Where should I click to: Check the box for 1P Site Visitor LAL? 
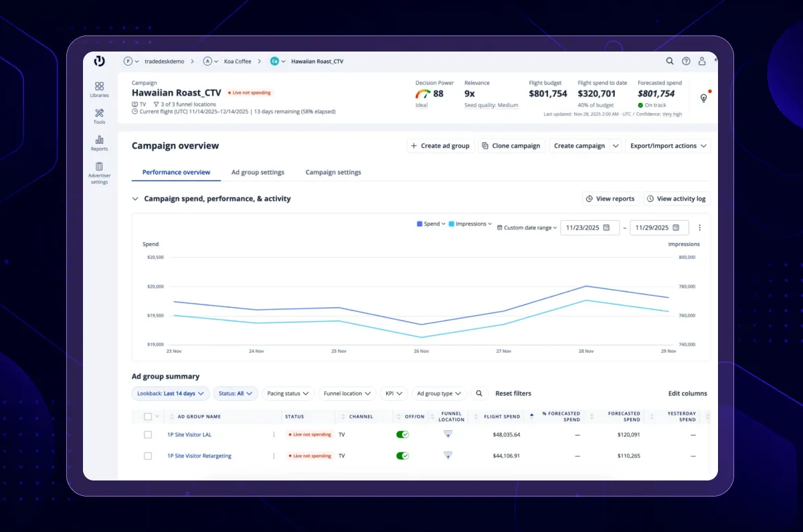[x=148, y=434]
